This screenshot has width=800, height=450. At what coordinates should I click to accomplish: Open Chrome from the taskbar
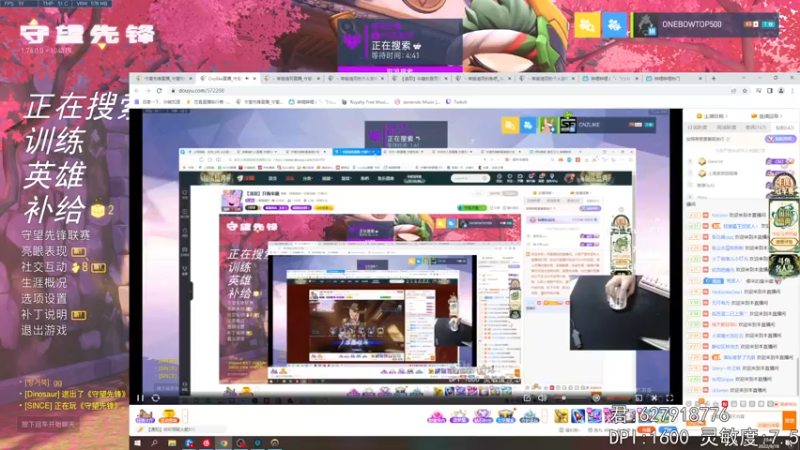coord(223,443)
